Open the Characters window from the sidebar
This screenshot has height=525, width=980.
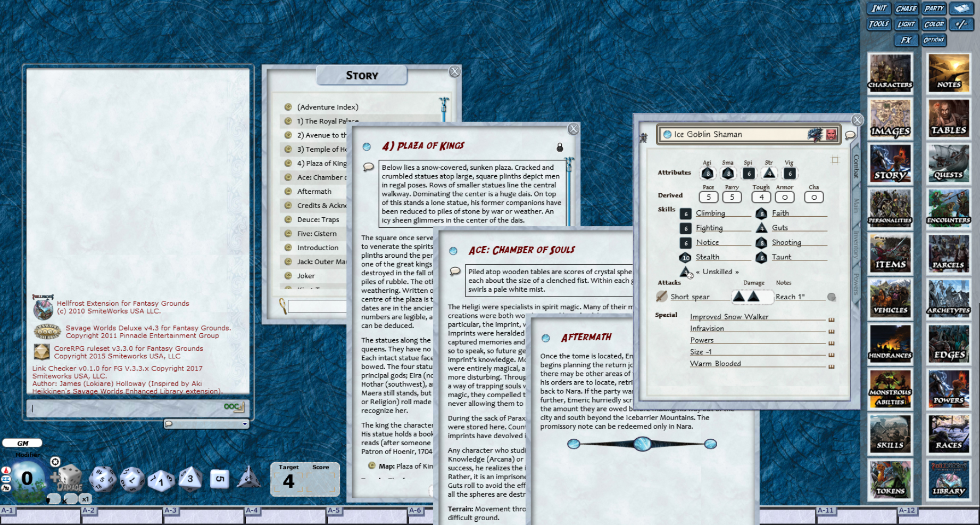pyautogui.click(x=890, y=73)
